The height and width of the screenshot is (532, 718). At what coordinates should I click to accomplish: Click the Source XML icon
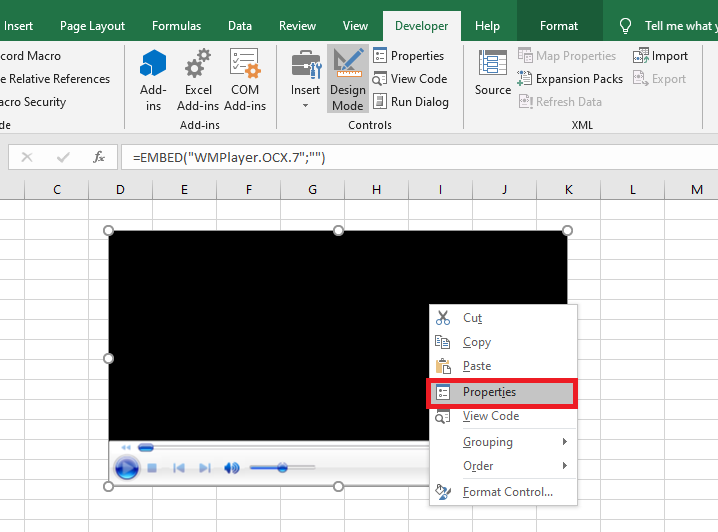[492, 73]
